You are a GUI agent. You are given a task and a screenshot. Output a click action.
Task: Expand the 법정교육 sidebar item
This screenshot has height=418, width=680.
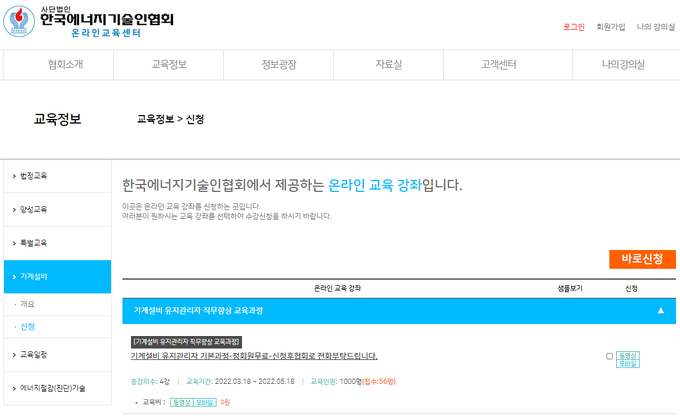[x=57, y=176]
